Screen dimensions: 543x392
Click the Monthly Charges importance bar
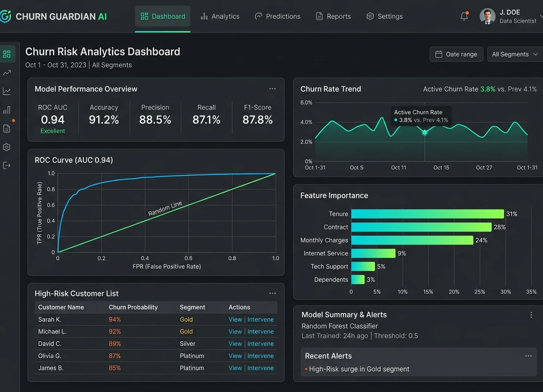412,240
